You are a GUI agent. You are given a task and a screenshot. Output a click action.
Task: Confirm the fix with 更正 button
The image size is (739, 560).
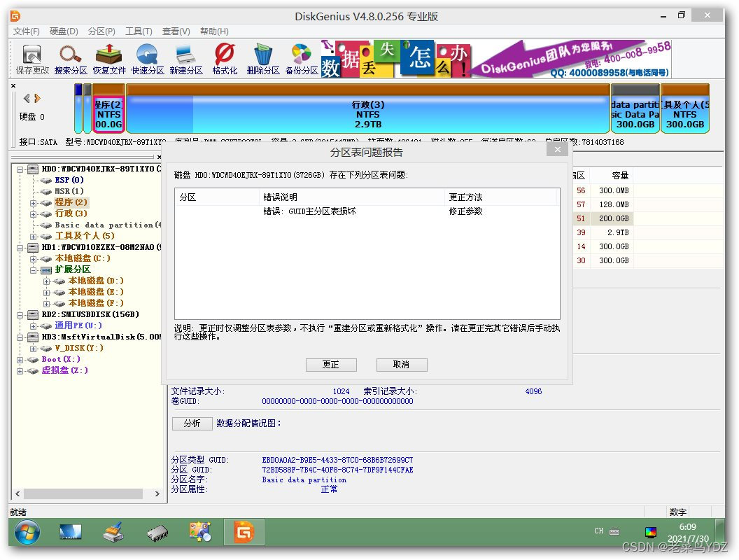pos(331,365)
